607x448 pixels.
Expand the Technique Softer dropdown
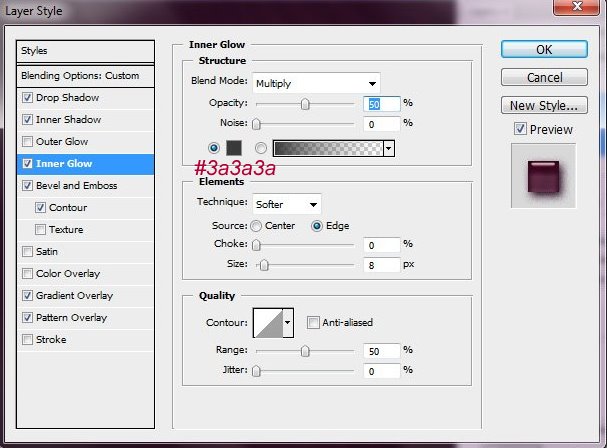tap(287, 204)
